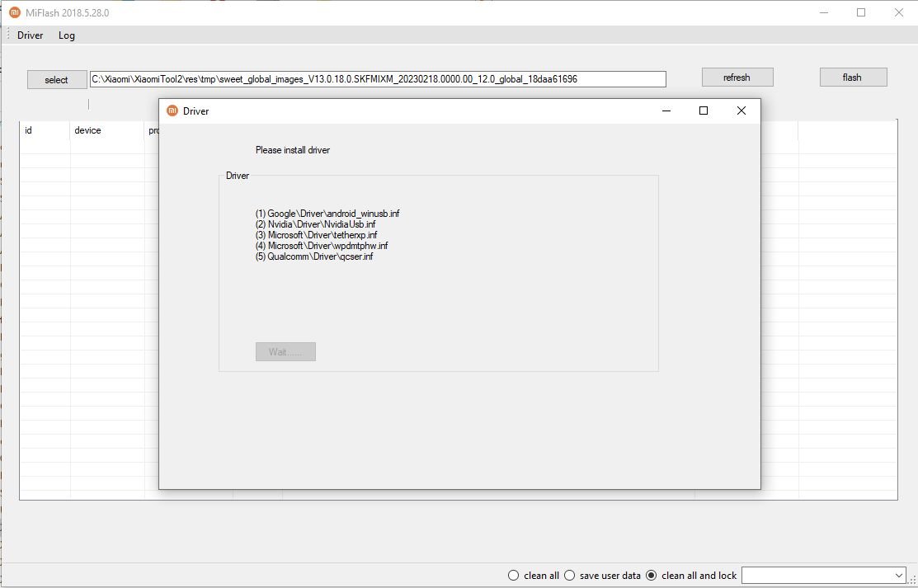This screenshot has width=918, height=588.
Task: Maximize the Driver dialog window
Action: (704, 111)
